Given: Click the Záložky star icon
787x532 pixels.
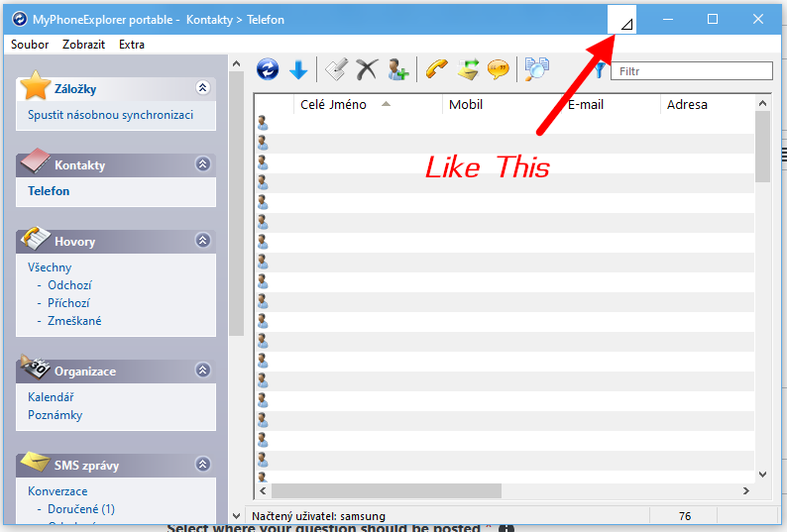Looking at the screenshot, I should tap(35, 85).
